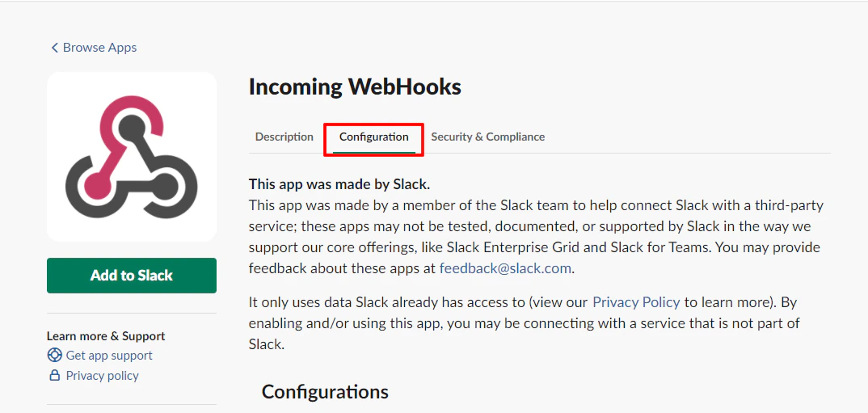Click the lock icon beside Privacy policy
Viewport: 868px width, 413px height.
(x=55, y=376)
